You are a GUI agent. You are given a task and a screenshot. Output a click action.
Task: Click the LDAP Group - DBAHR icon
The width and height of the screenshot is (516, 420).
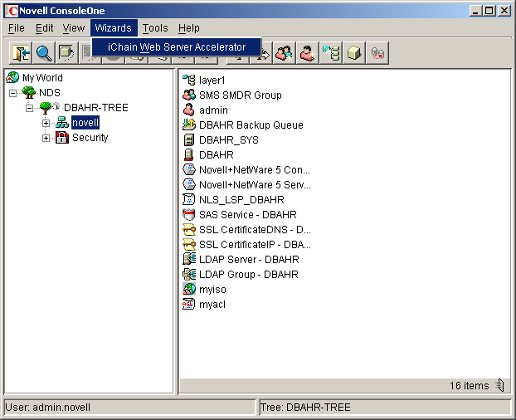pyautogui.click(x=189, y=274)
